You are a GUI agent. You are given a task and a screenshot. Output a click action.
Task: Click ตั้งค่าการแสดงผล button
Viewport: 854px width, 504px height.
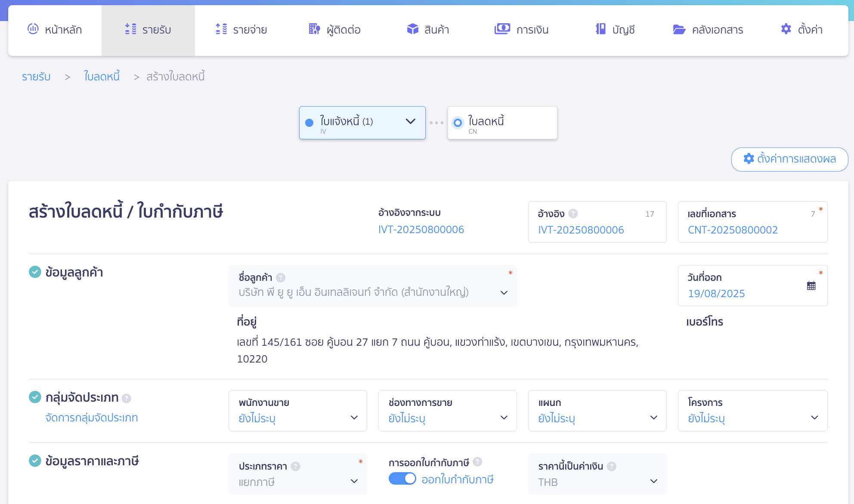(789, 159)
